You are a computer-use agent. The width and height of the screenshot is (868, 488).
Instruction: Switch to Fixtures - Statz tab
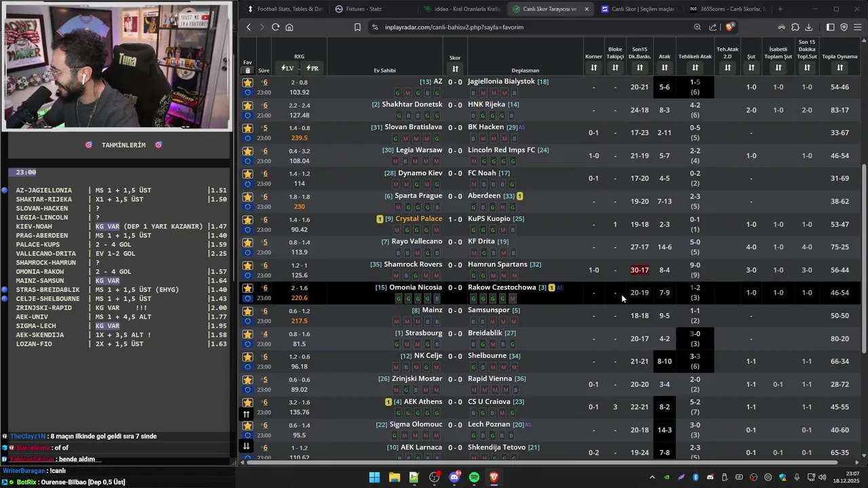coord(374,9)
